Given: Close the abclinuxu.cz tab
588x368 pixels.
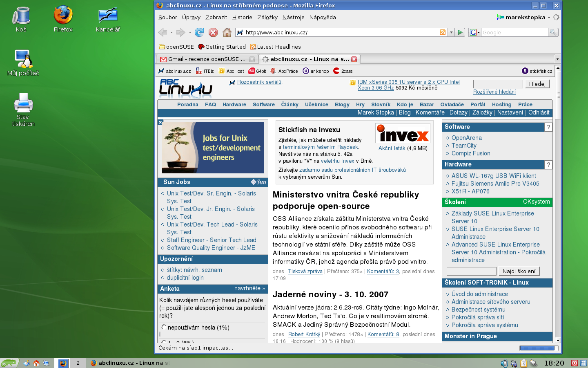Looking at the screenshot, I should pyautogui.click(x=354, y=59).
